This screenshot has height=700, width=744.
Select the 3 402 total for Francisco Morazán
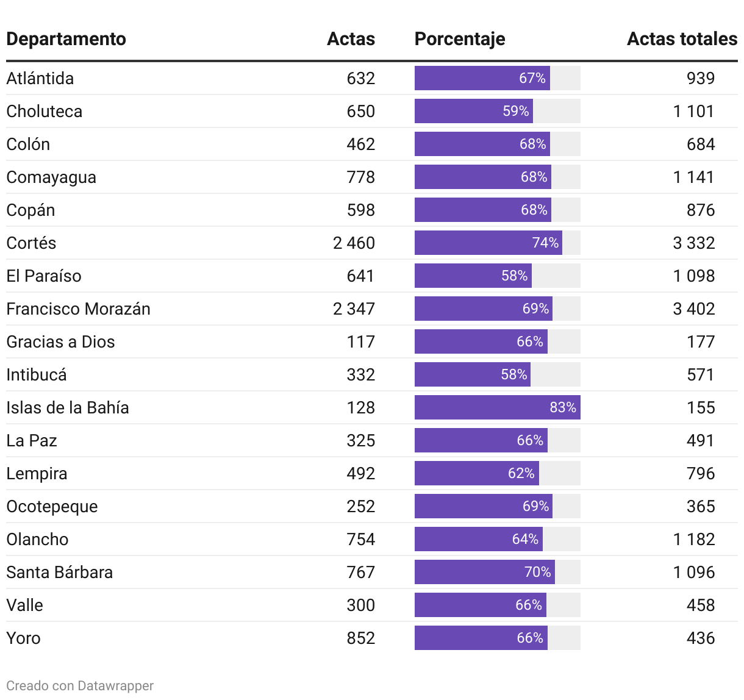[693, 309]
